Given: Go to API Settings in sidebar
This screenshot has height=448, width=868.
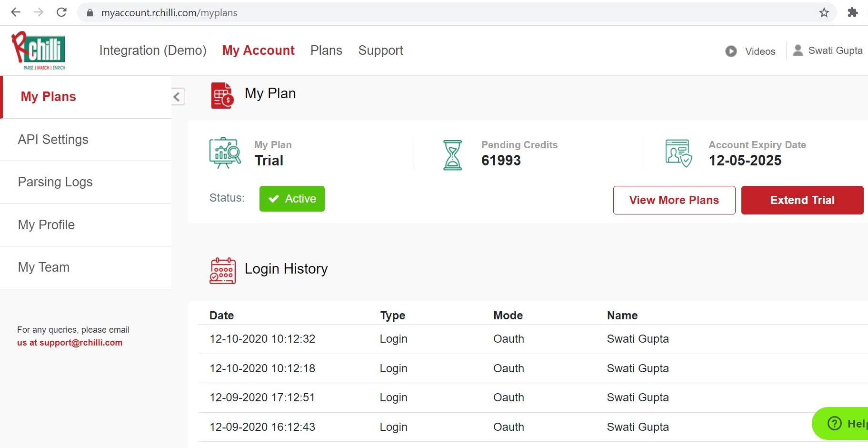Looking at the screenshot, I should point(86,140).
